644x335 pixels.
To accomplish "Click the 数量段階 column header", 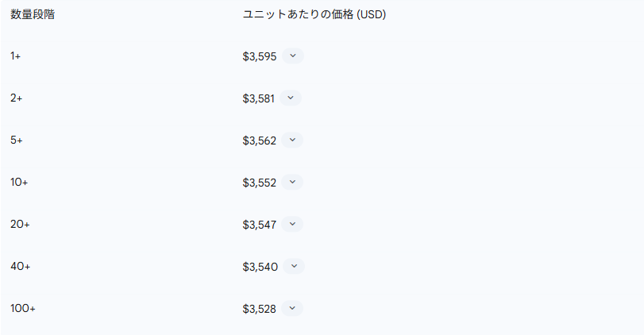I will pos(33,14).
